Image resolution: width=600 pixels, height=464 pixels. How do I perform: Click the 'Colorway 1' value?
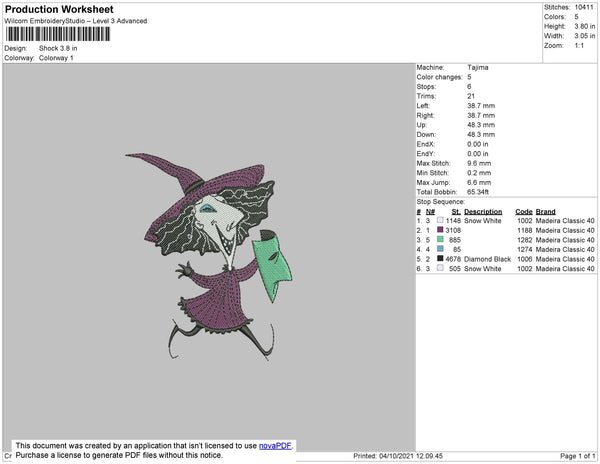[x=56, y=58]
